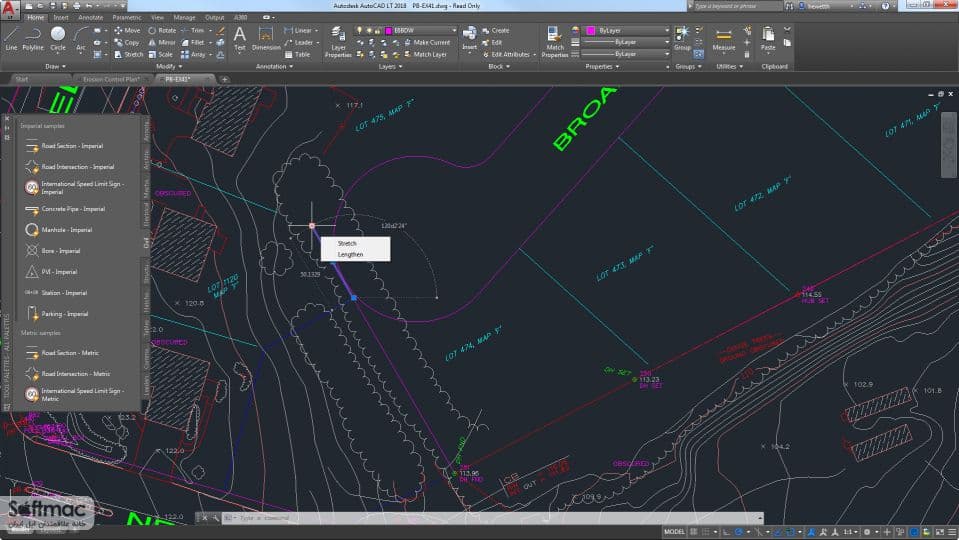This screenshot has height=540, width=959.
Task: Click the layer color swatch in layer dropdown
Action: tap(388, 30)
